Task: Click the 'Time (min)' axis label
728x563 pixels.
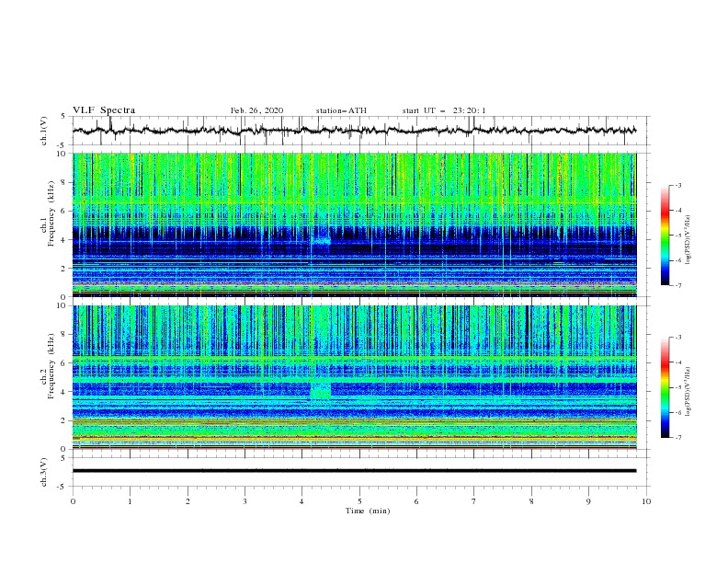Action: pyautogui.click(x=368, y=511)
